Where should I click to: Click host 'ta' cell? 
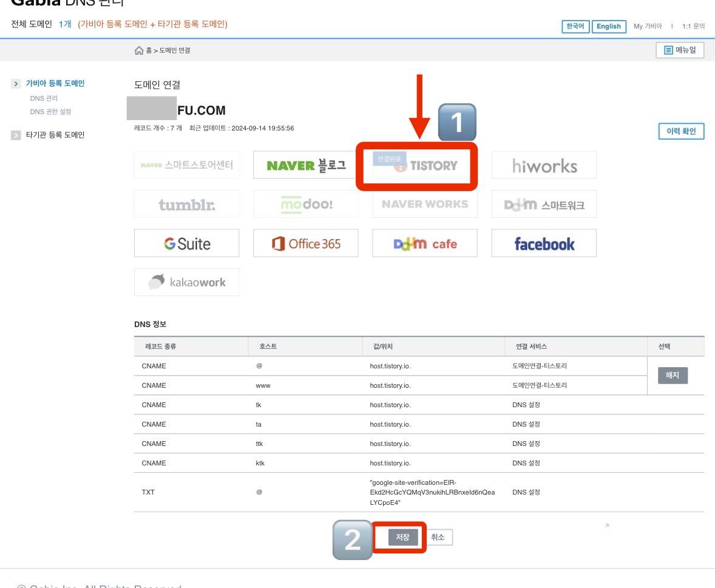[259, 424]
